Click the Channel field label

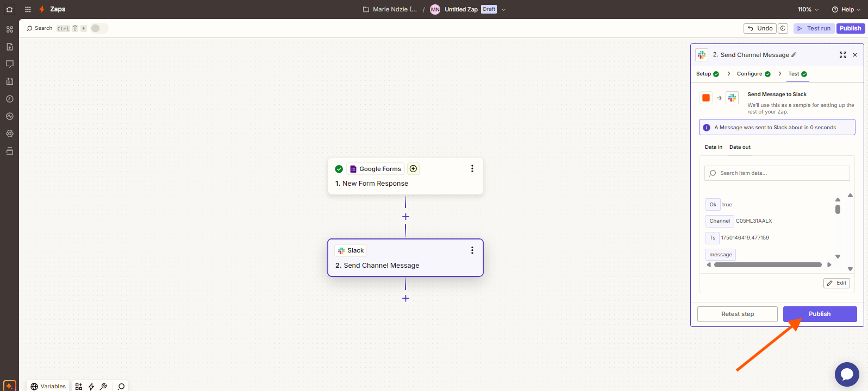tap(720, 221)
